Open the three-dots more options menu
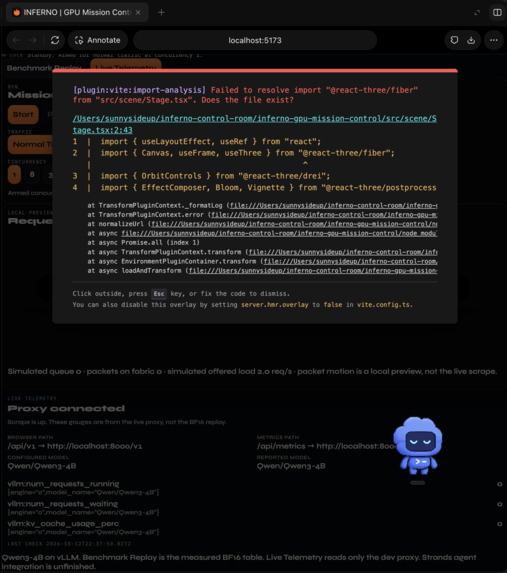This screenshot has width=507, height=573. point(494,40)
